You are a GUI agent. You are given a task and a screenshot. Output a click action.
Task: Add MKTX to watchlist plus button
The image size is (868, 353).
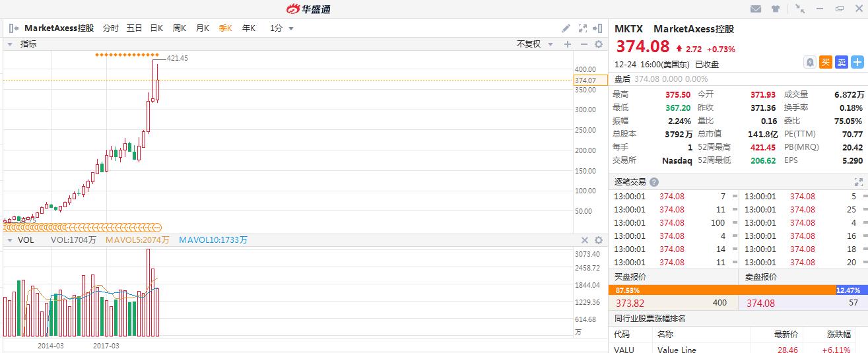point(857,62)
